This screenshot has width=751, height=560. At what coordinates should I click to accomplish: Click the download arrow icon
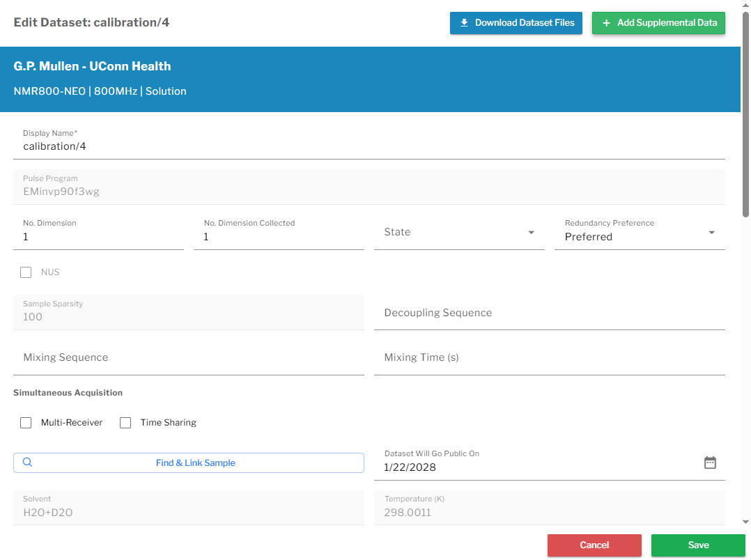point(464,23)
